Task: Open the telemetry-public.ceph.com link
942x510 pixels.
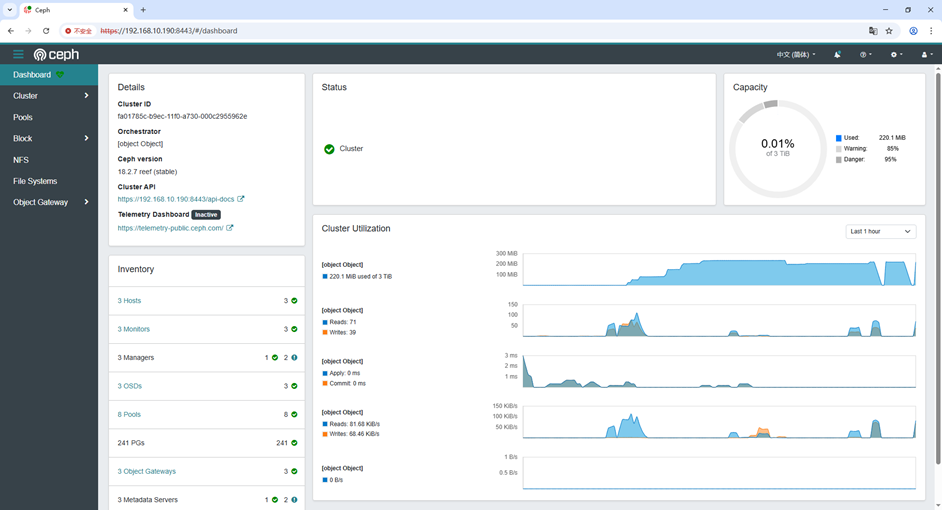Action: (171, 228)
